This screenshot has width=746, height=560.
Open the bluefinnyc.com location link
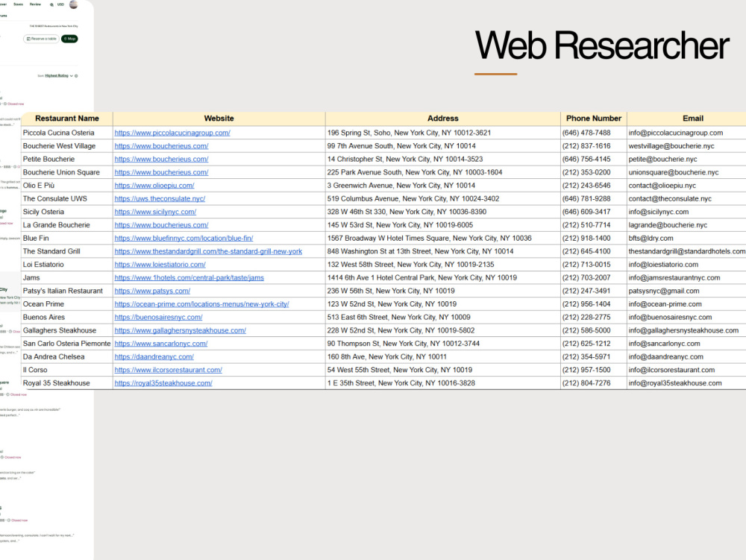(184, 238)
